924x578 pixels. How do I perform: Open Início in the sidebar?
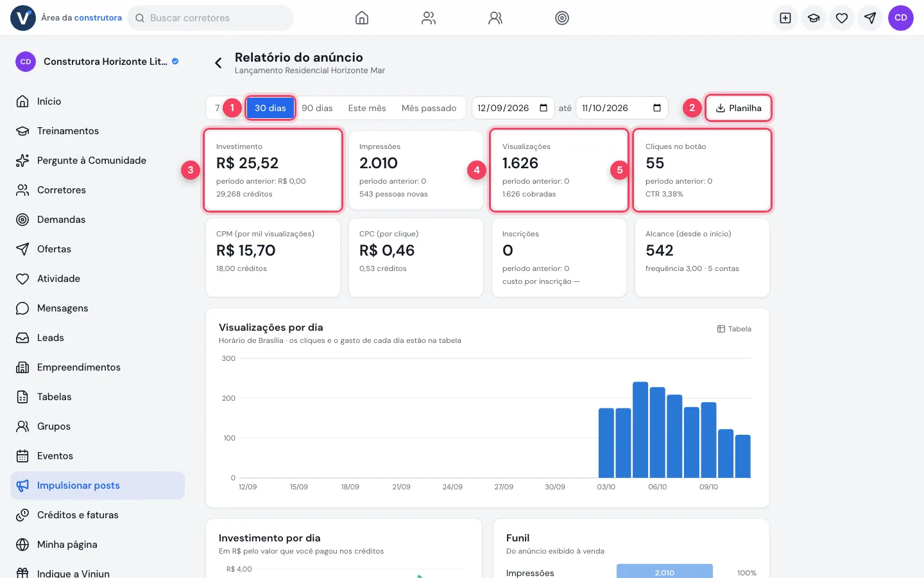point(98,101)
